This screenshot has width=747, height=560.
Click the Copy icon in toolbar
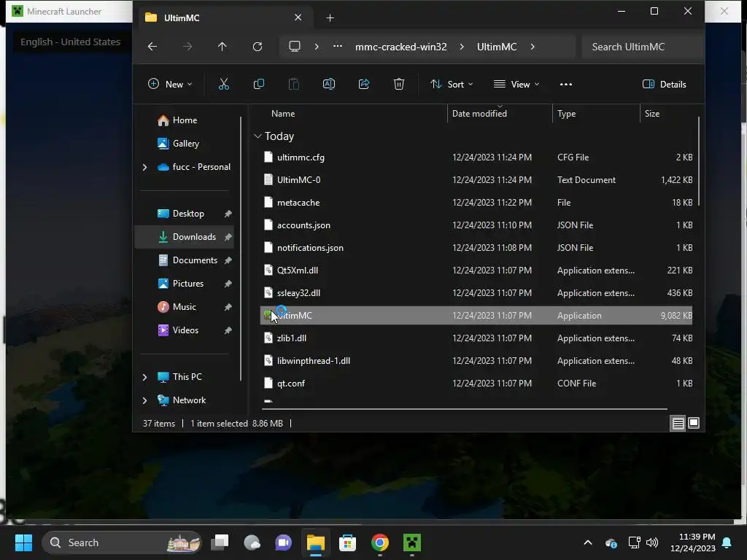pos(259,85)
